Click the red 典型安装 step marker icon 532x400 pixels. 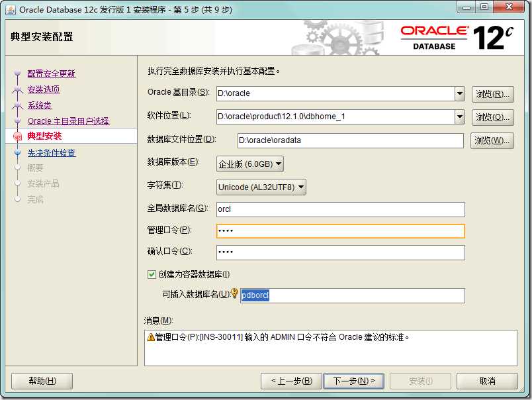click(18, 136)
